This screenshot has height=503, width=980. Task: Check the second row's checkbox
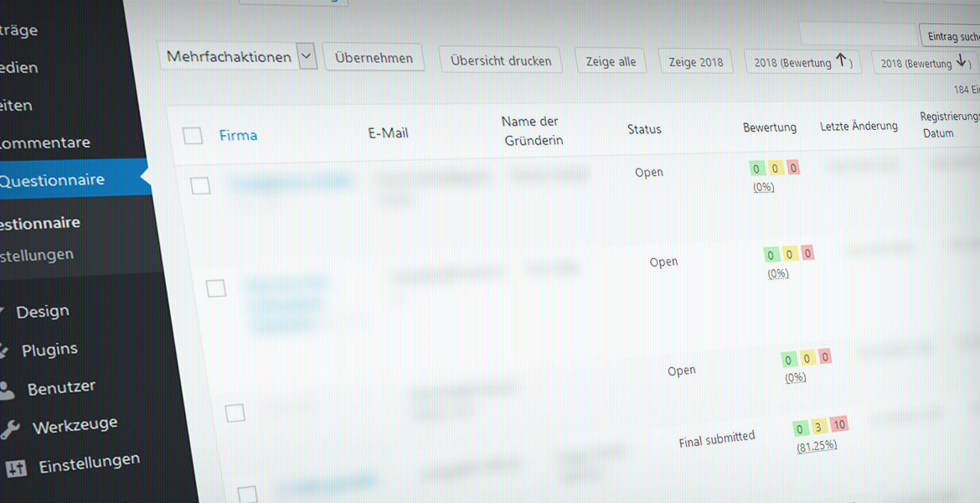(216, 288)
